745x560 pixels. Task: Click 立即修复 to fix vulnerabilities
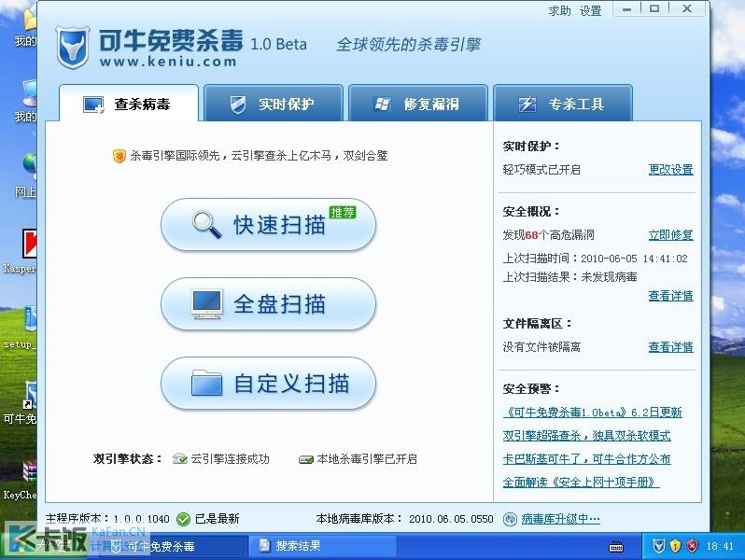pos(671,234)
